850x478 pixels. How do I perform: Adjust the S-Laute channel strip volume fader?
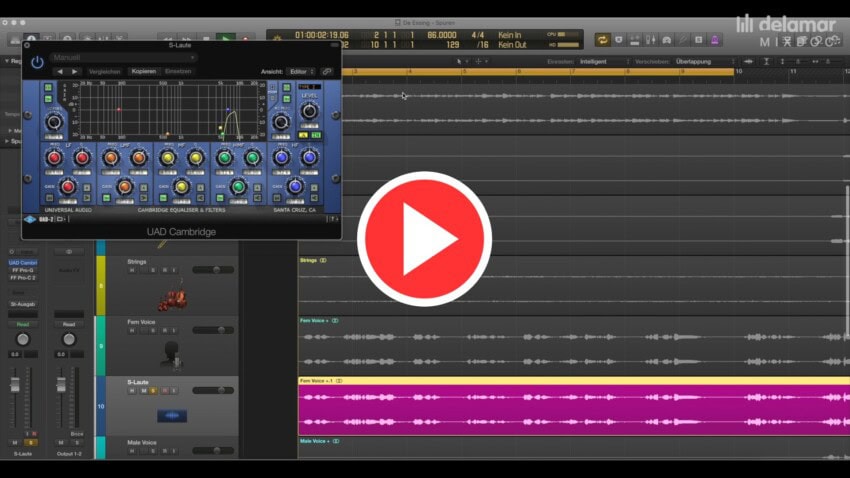15,383
